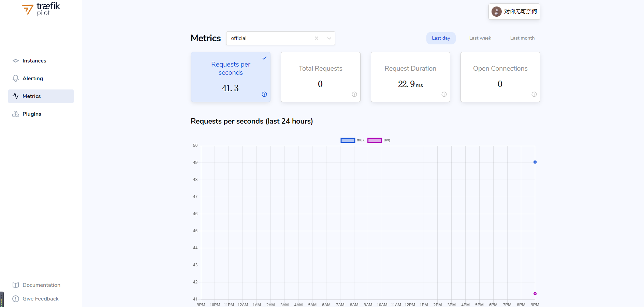Clear the official instance selection

click(x=317, y=38)
